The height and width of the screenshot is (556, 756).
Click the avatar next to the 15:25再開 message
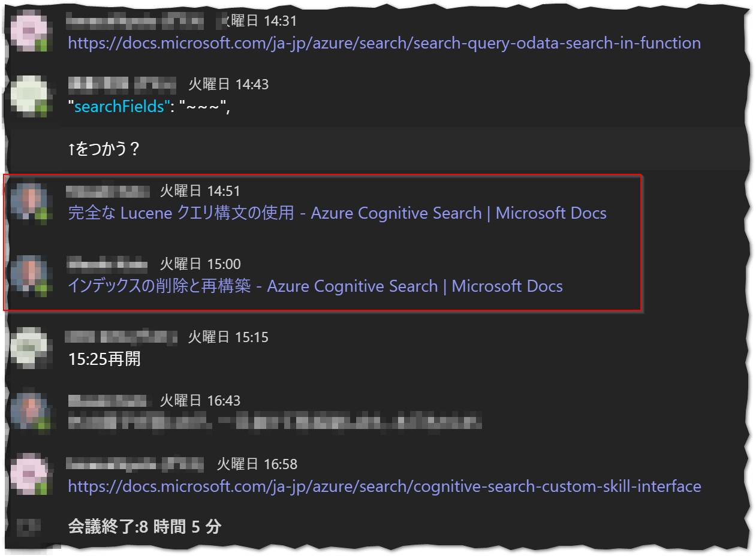click(31, 346)
